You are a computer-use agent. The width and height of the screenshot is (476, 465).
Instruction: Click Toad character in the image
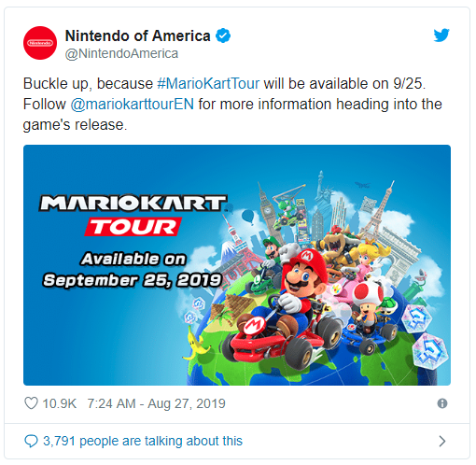coord(367,305)
